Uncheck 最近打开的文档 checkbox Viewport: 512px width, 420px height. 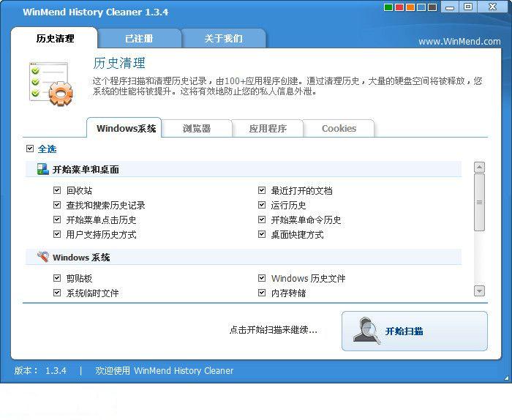(262, 190)
